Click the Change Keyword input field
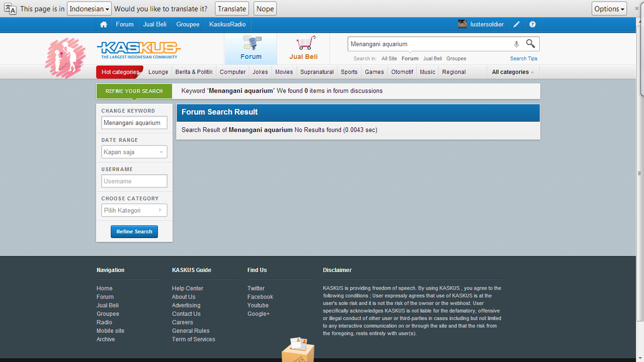 (x=134, y=123)
